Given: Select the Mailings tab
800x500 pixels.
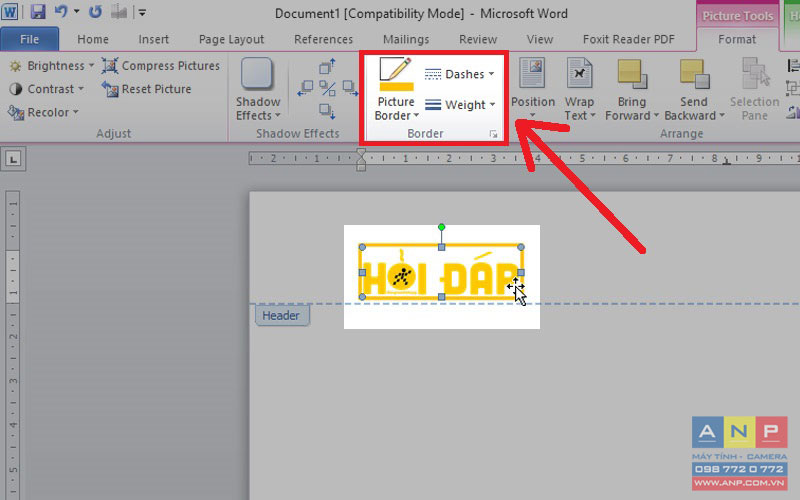Looking at the screenshot, I should [406, 39].
